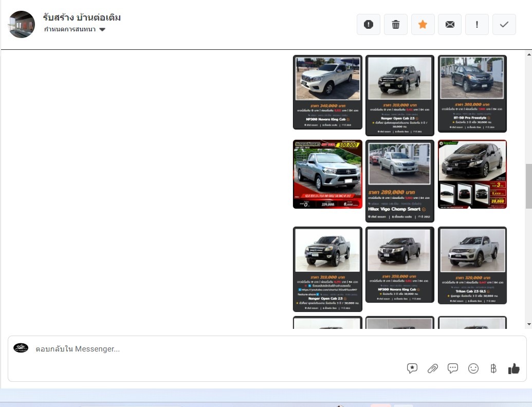Open contact profile photo of รับสร้าง บ้านต่อเติม
Viewport: 532px width, 407px height.
22,25
